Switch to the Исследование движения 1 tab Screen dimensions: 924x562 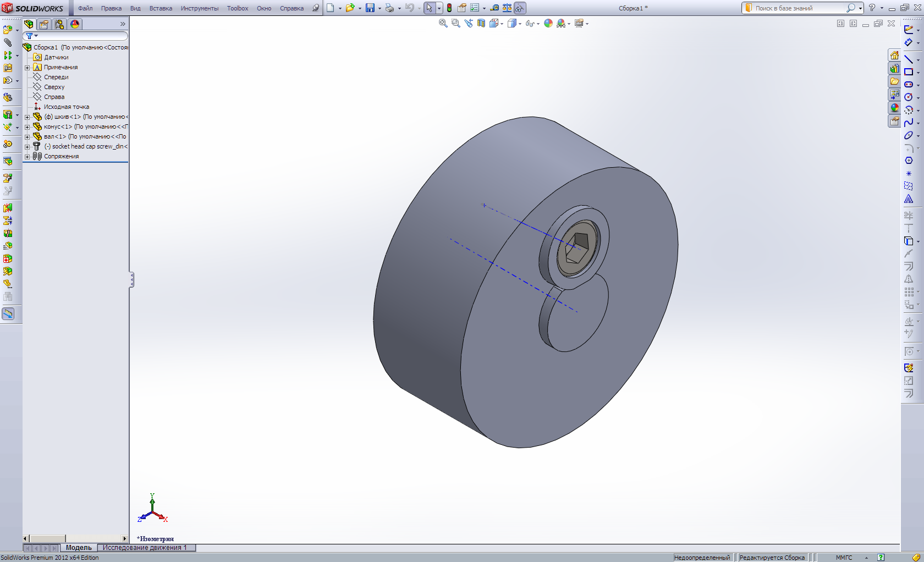[146, 548]
